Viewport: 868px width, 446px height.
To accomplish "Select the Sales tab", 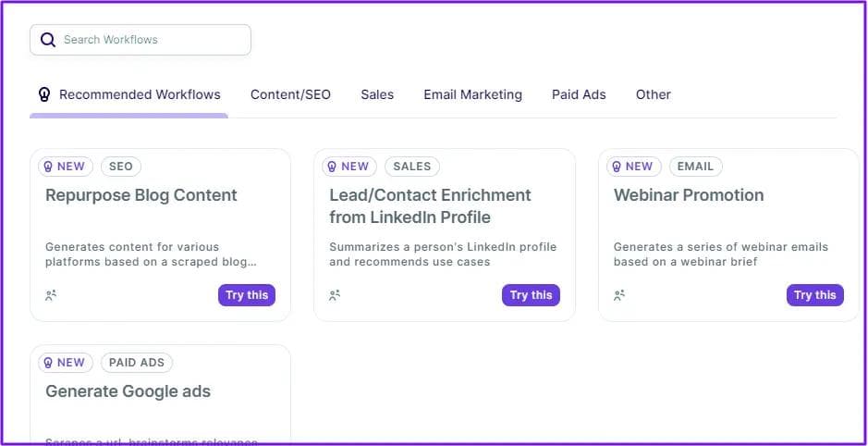I will 377,94.
